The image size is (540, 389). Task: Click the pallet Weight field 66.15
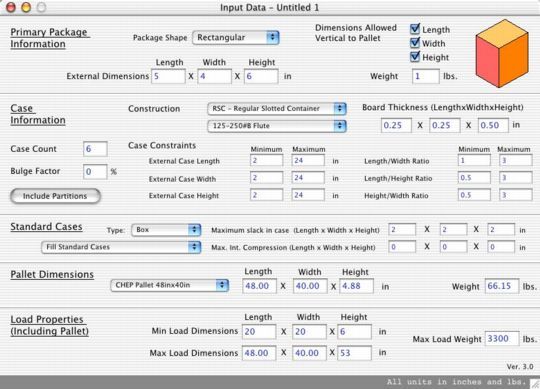502,286
